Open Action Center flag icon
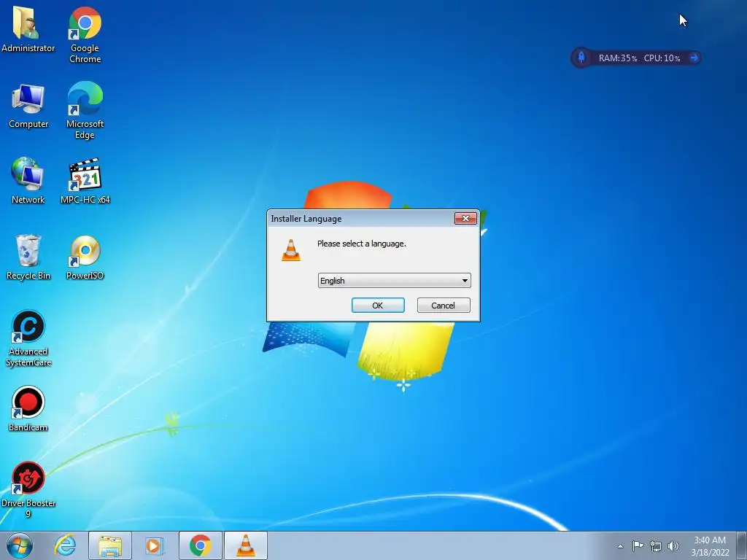 click(638, 545)
